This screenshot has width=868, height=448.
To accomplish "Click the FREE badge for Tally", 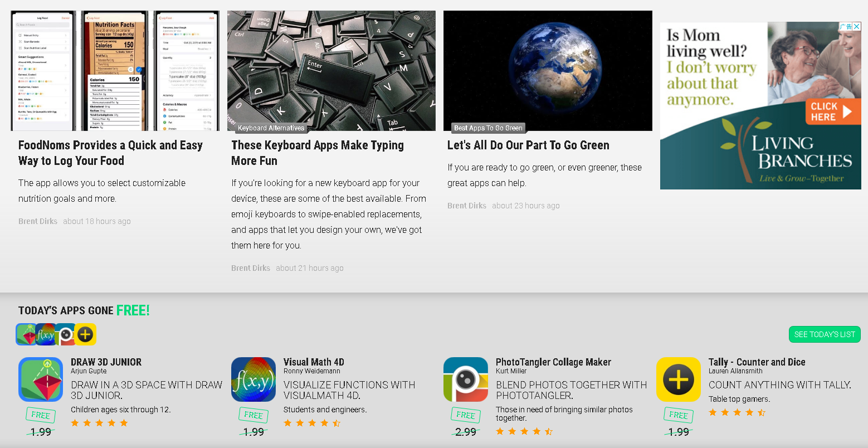I will [679, 415].
